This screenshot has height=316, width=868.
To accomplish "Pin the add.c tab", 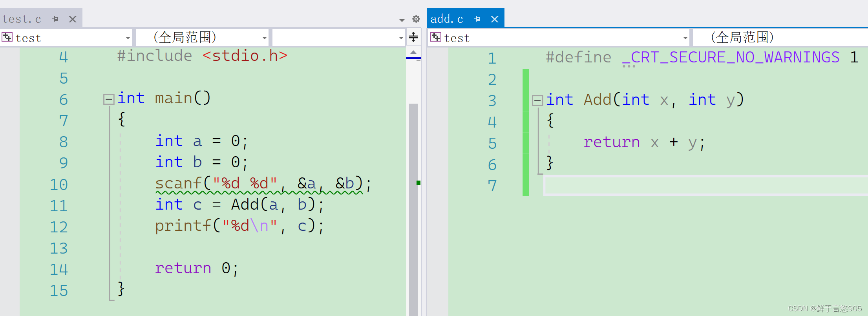I will pos(477,19).
